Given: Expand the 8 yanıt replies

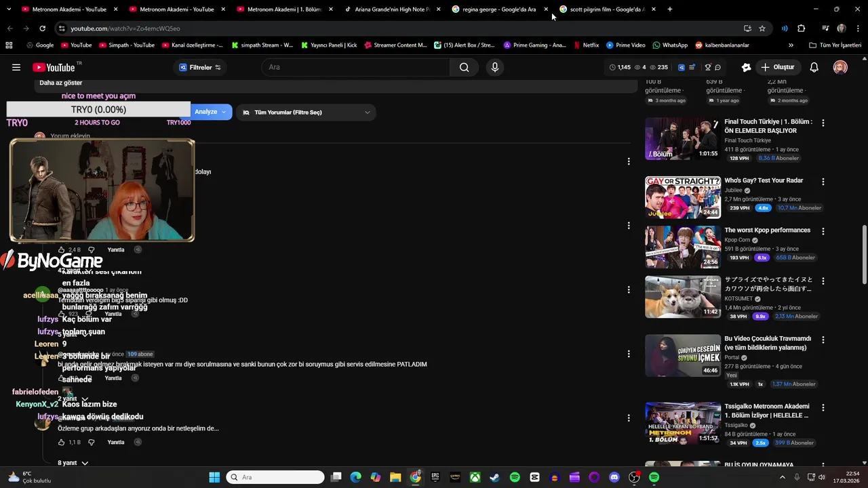Looking at the screenshot, I should pos(73,463).
